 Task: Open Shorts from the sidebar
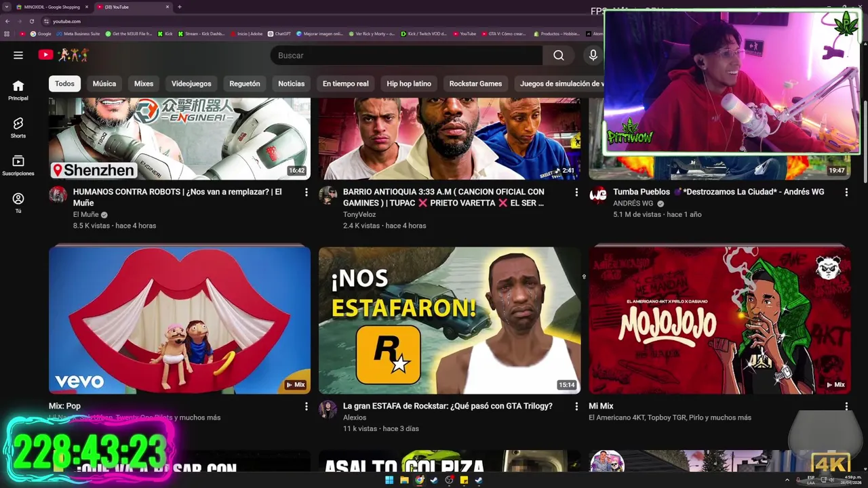click(18, 127)
